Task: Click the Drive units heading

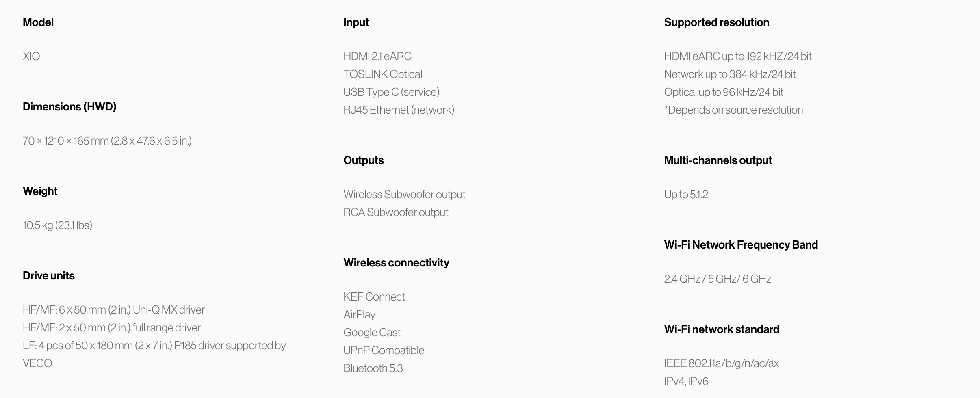Action: [x=49, y=276]
